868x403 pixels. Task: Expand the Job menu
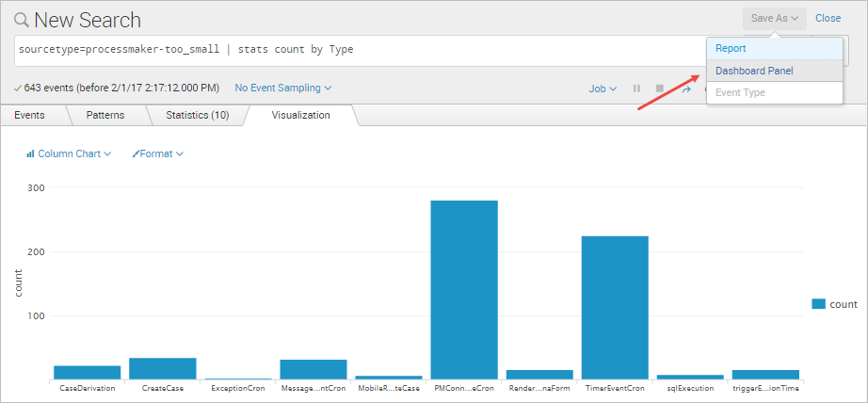click(603, 89)
